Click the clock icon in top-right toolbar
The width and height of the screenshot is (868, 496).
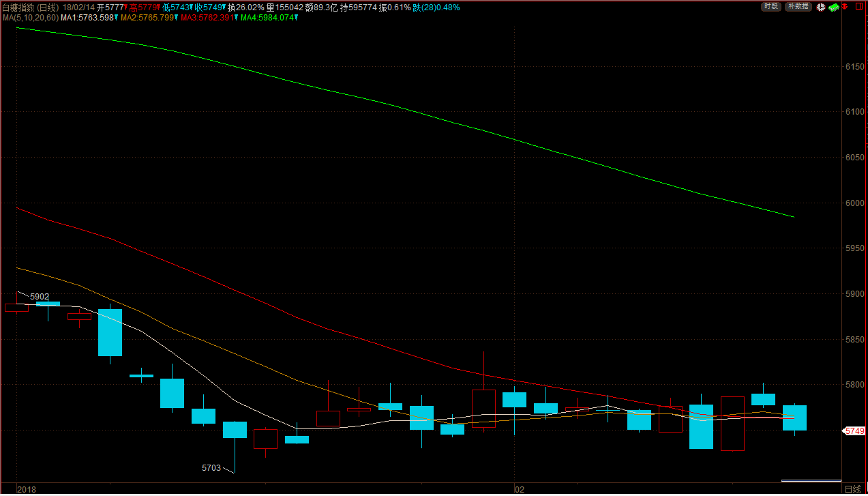tap(821, 7)
